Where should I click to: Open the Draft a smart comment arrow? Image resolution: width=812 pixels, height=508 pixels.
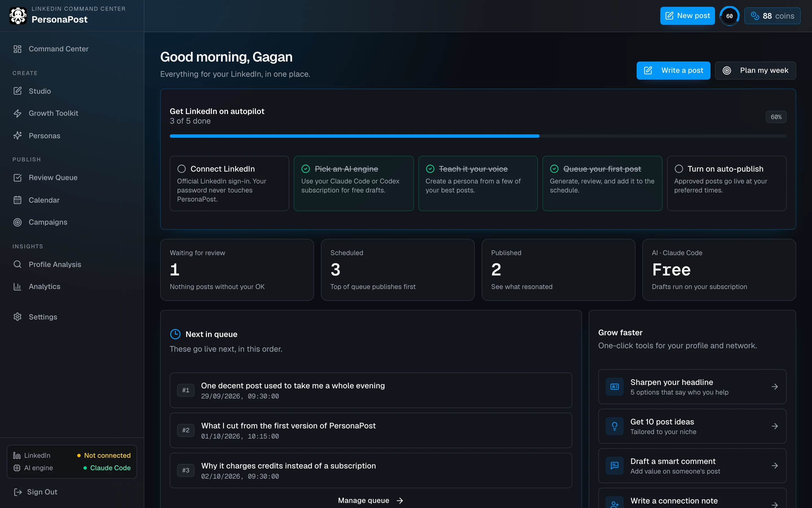click(775, 466)
